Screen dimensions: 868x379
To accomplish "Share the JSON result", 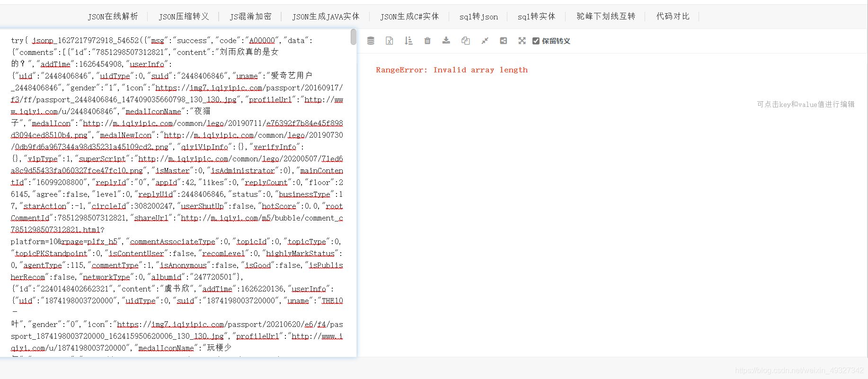I will pyautogui.click(x=504, y=41).
